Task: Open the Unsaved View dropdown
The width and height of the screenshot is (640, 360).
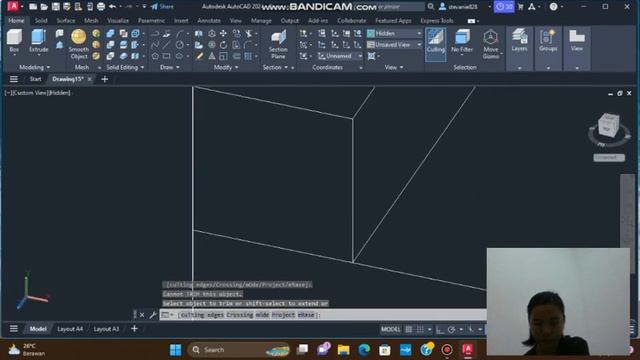Action: click(x=394, y=45)
